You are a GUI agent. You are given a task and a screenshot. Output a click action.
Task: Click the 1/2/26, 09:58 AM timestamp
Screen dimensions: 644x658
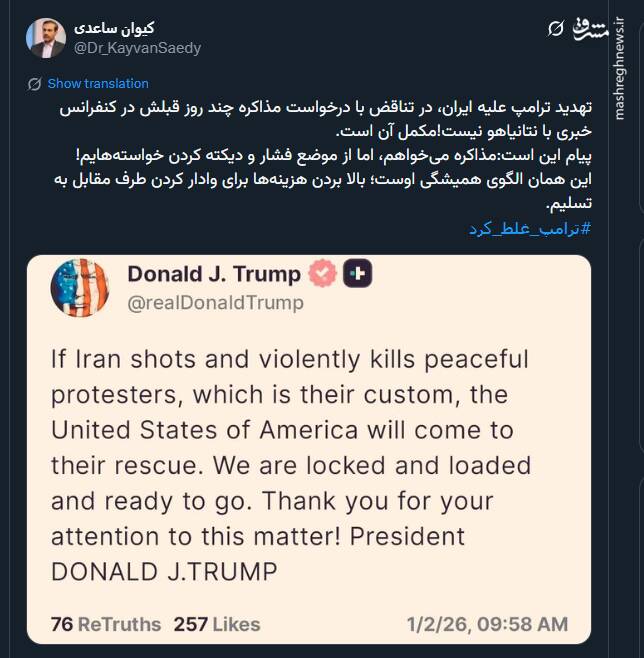point(487,624)
